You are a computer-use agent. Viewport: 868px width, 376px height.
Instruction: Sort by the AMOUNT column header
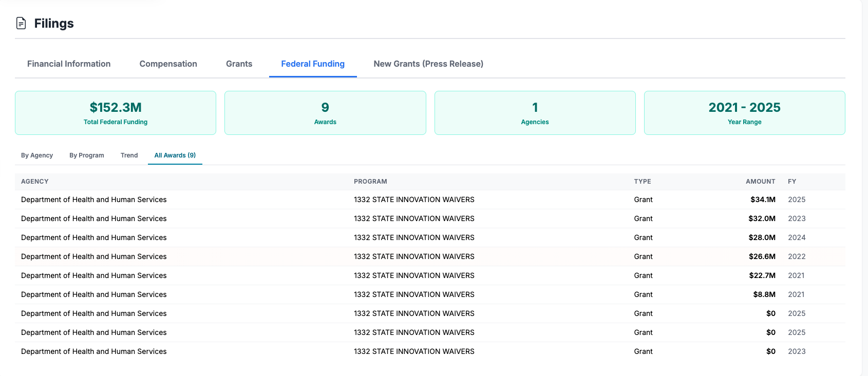[760, 182]
